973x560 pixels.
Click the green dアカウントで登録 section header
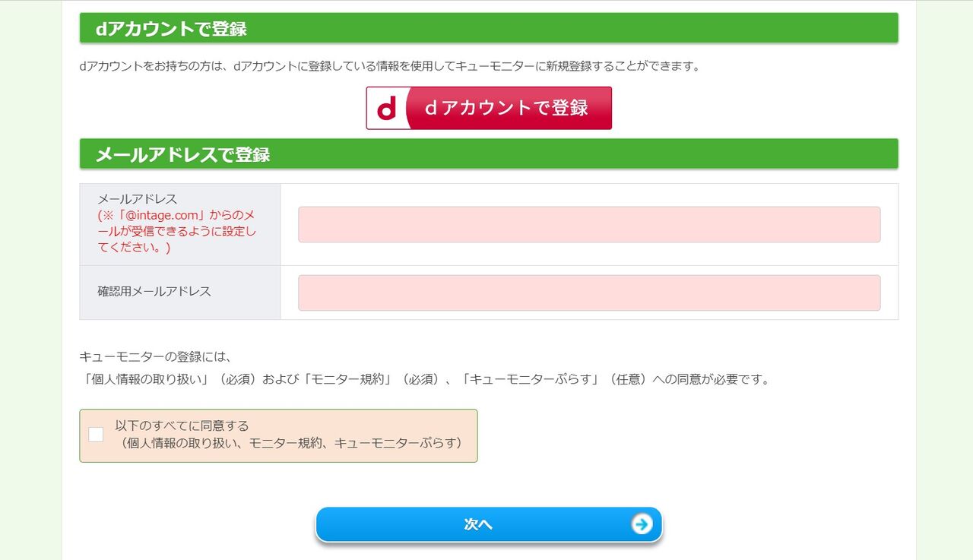(489, 28)
